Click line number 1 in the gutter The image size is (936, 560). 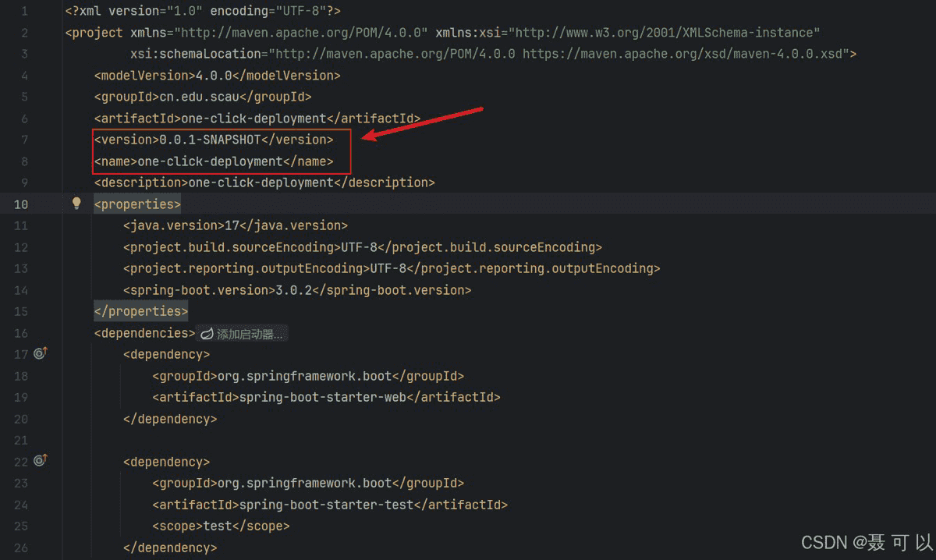[x=25, y=12]
